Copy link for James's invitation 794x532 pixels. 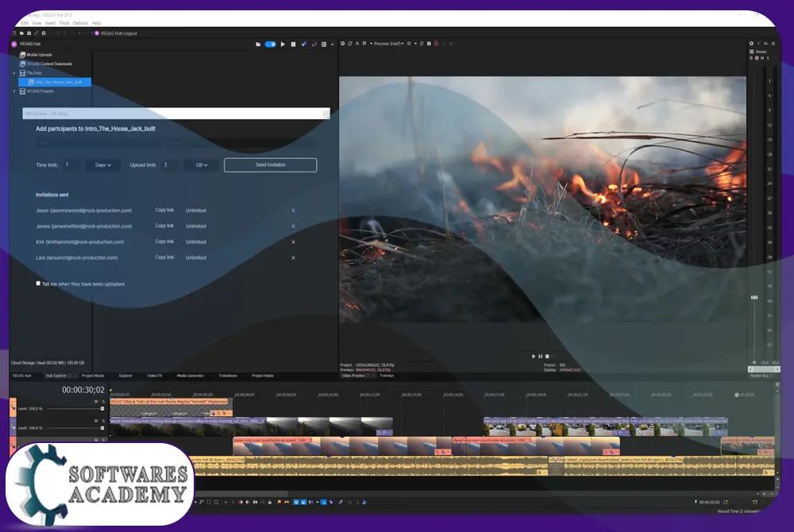click(x=164, y=226)
